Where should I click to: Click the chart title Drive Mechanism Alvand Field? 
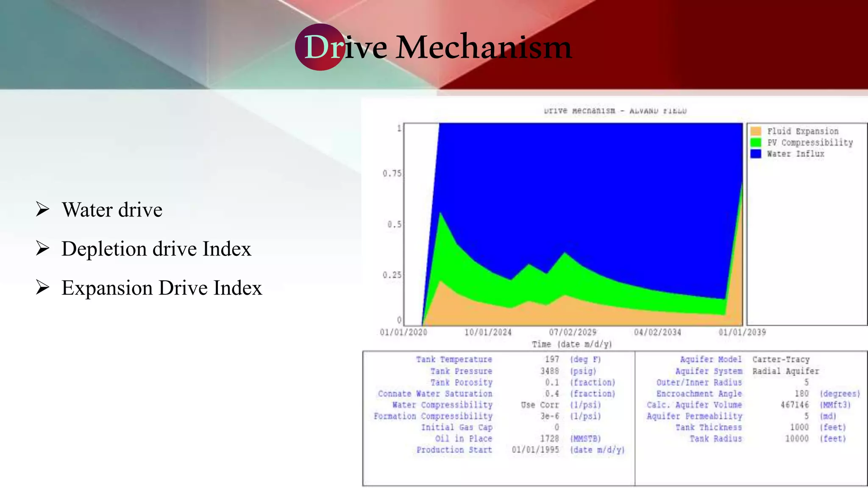point(615,111)
